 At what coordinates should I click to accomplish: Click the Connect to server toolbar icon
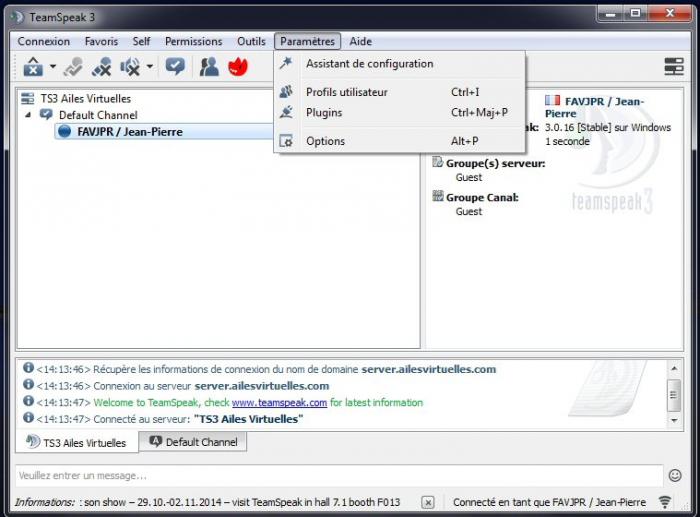(x=33, y=67)
